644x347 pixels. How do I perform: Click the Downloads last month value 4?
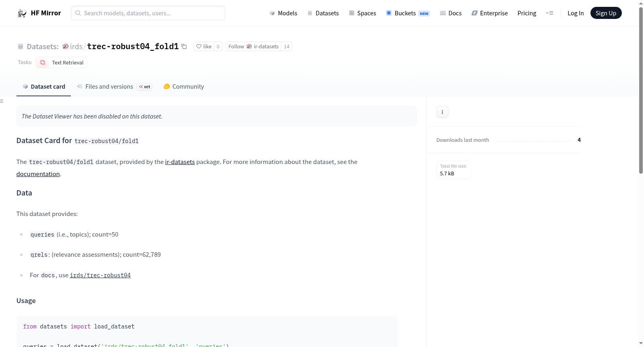[579, 140]
